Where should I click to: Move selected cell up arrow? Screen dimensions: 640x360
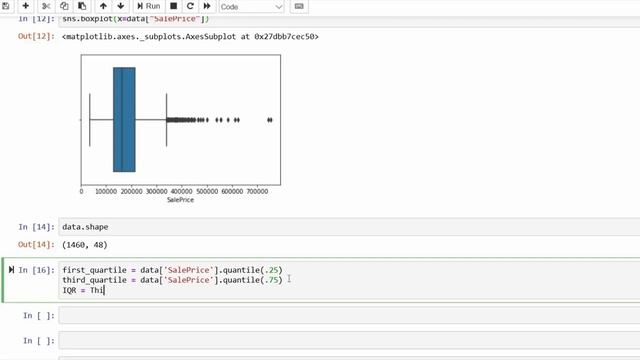(x=103, y=6)
